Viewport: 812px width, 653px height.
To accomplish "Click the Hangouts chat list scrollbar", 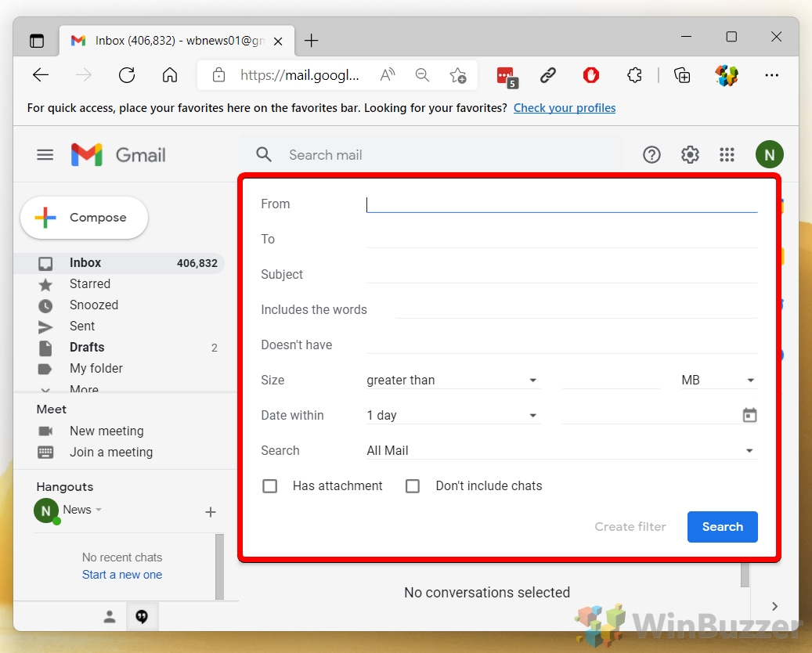I will click(x=219, y=567).
